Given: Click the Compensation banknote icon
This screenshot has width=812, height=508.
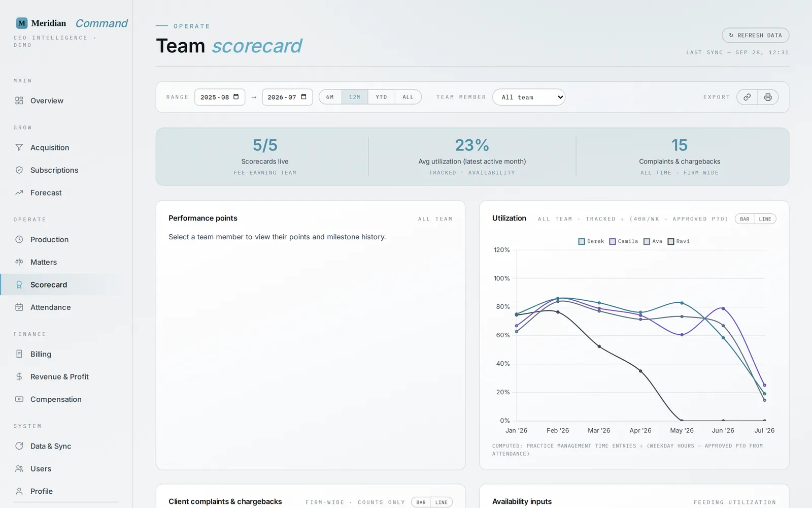Looking at the screenshot, I should 19,399.
